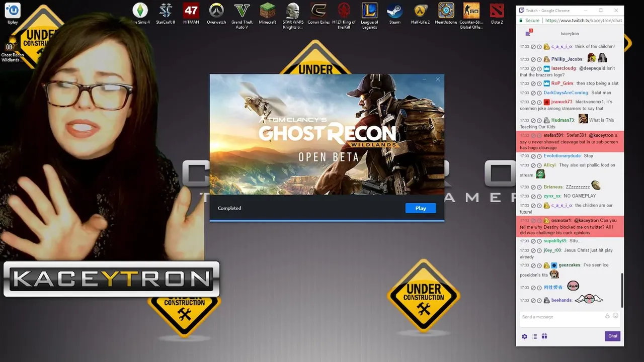644x362 pixels.
Task: Open the StarCraft II desktop shortcut
Action: tap(166, 14)
